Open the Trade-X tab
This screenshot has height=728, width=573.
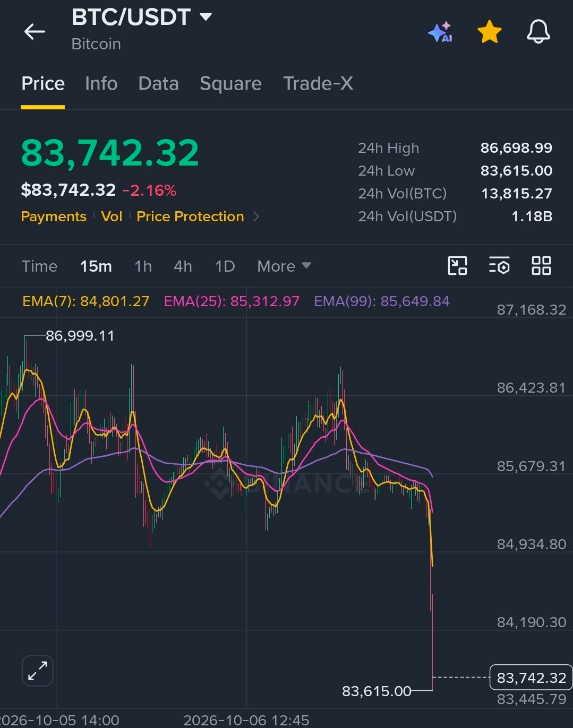(x=318, y=83)
